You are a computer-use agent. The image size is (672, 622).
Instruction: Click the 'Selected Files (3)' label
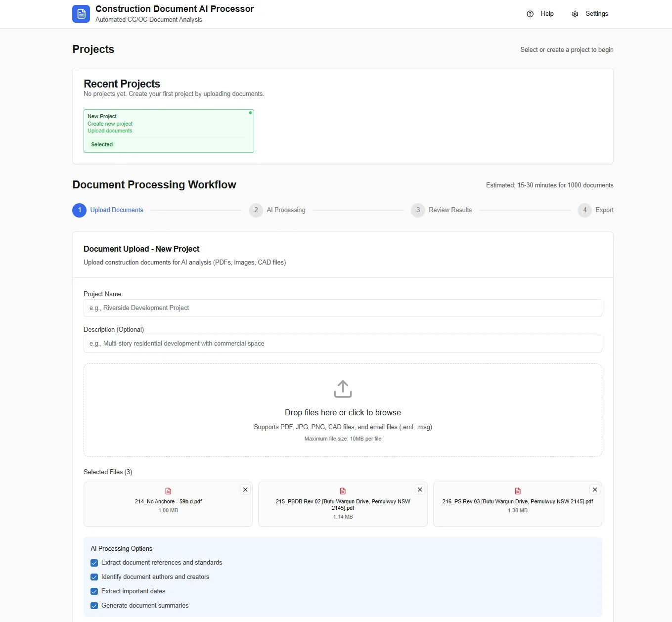pyautogui.click(x=108, y=472)
